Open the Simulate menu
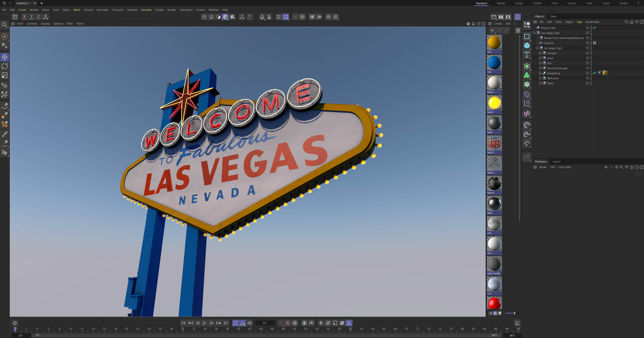This screenshot has height=338, width=644. pos(146,10)
